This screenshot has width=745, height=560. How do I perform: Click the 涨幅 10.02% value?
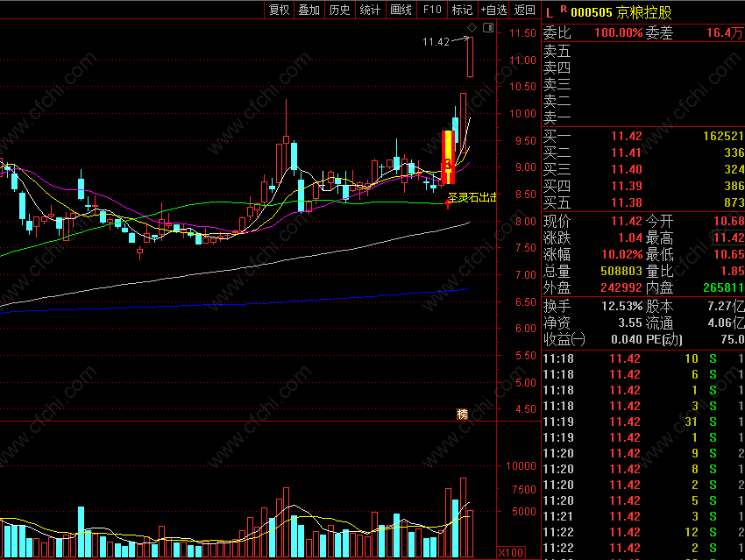tap(622, 255)
